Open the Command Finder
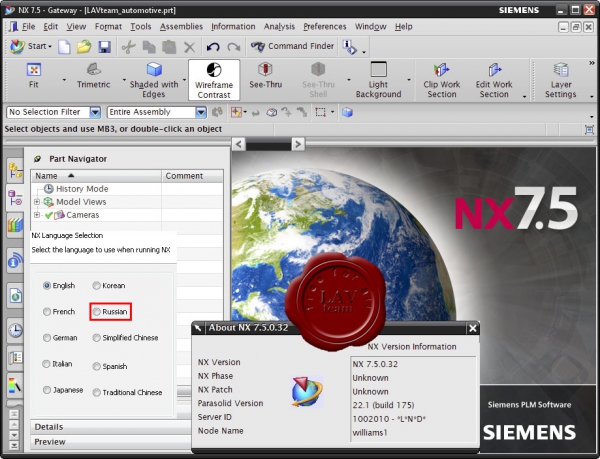The height and width of the screenshot is (459, 600). [292, 46]
